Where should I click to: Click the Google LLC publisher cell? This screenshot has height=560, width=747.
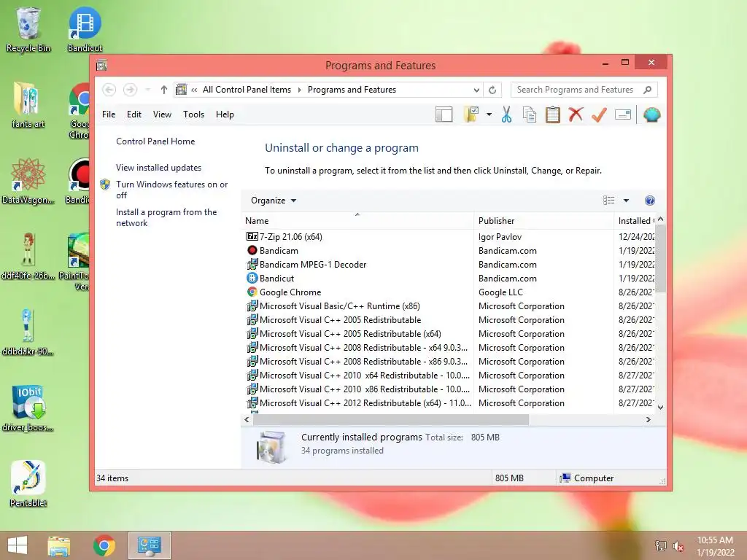coord(500,292)
